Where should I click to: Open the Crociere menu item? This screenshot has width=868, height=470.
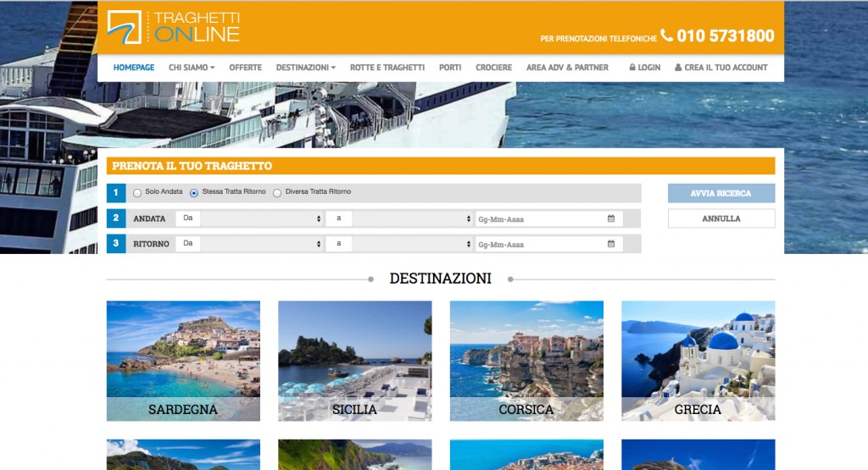coord(493,68)
